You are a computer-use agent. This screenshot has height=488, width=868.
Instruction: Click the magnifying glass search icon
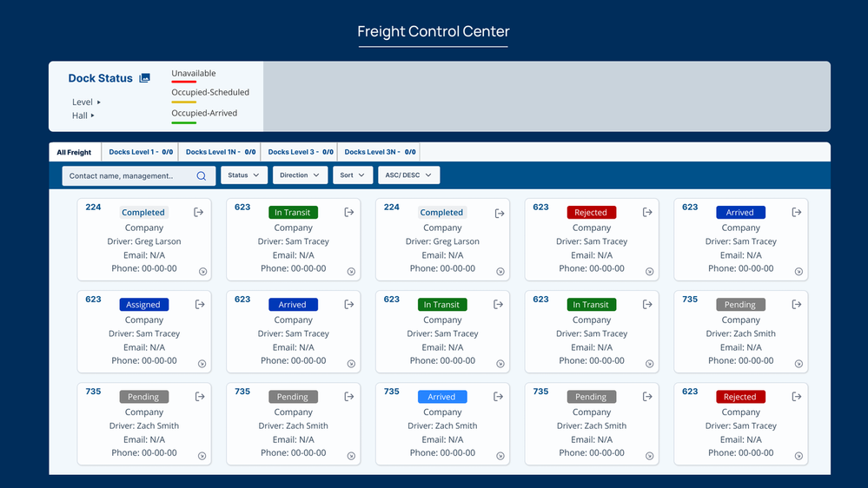tap(202, 175)
